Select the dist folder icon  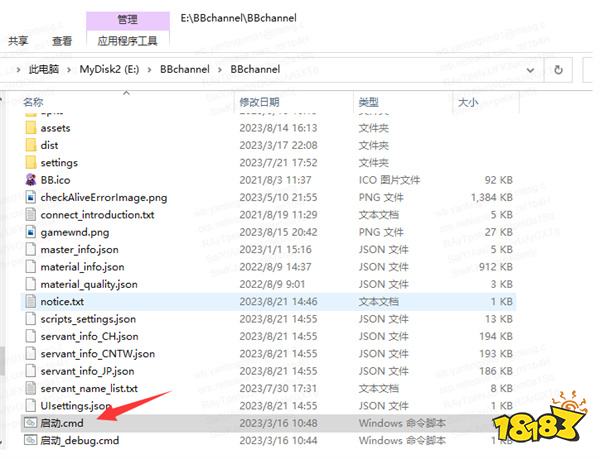[30, 145]
